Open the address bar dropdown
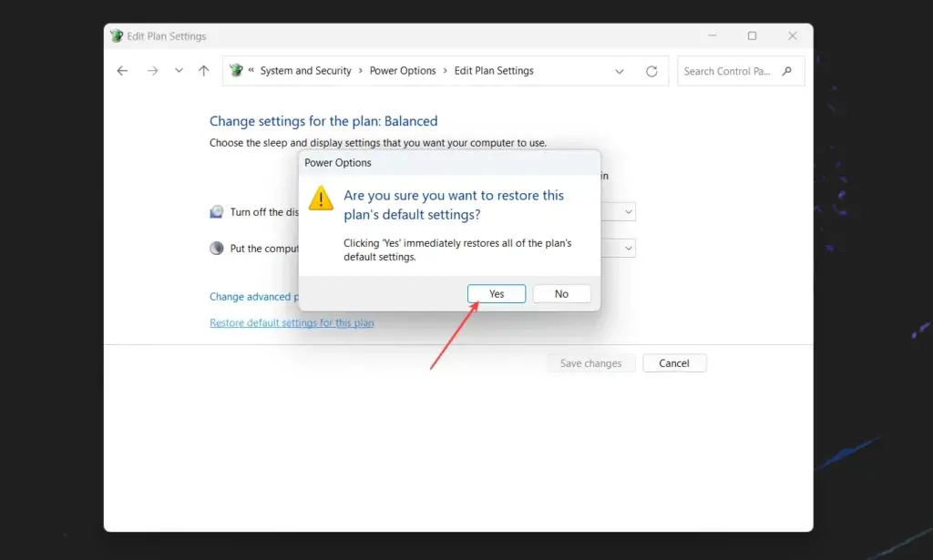933x560 pixels. coord(620,70)
